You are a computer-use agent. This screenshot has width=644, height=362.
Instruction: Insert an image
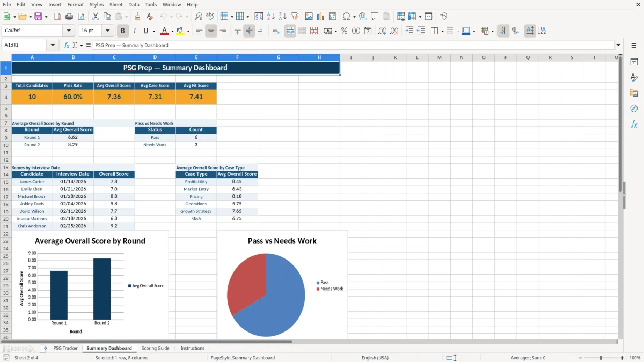[x=309, y=17]
